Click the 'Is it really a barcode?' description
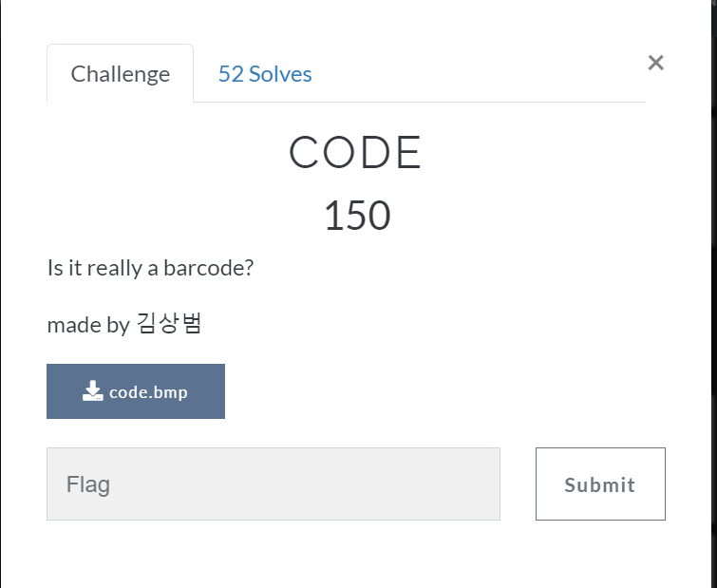Screen dimensions: 717x588 coord(150,268)
